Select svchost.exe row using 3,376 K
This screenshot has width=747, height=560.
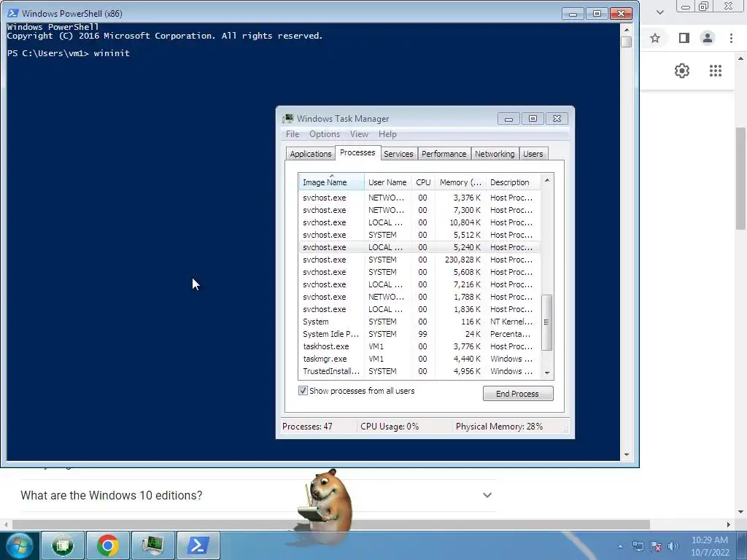click(419, 198)
